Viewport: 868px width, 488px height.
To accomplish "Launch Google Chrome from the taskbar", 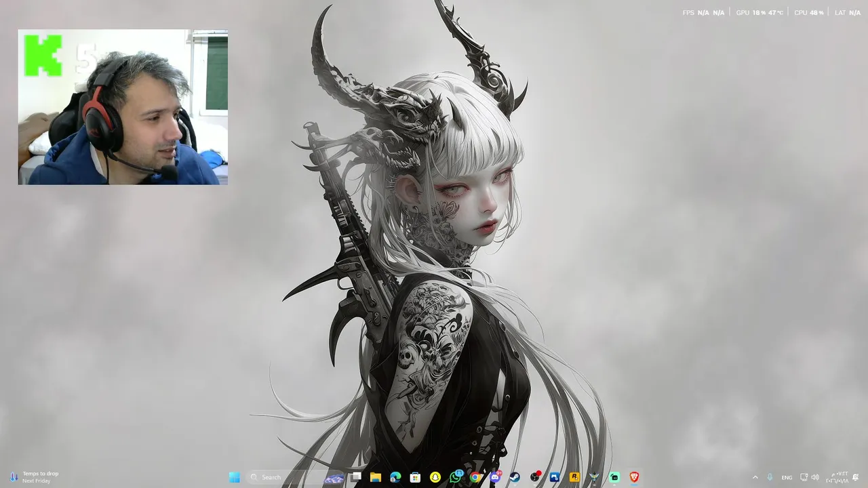I will 476,477.
